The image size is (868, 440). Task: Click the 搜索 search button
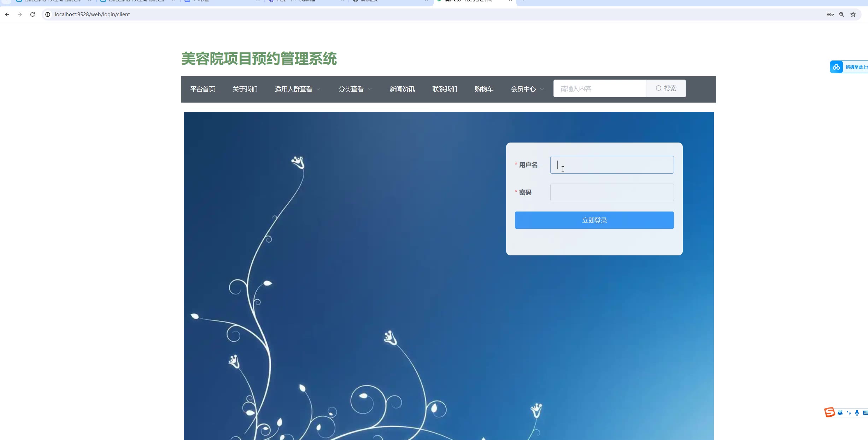tap(666, 88)
